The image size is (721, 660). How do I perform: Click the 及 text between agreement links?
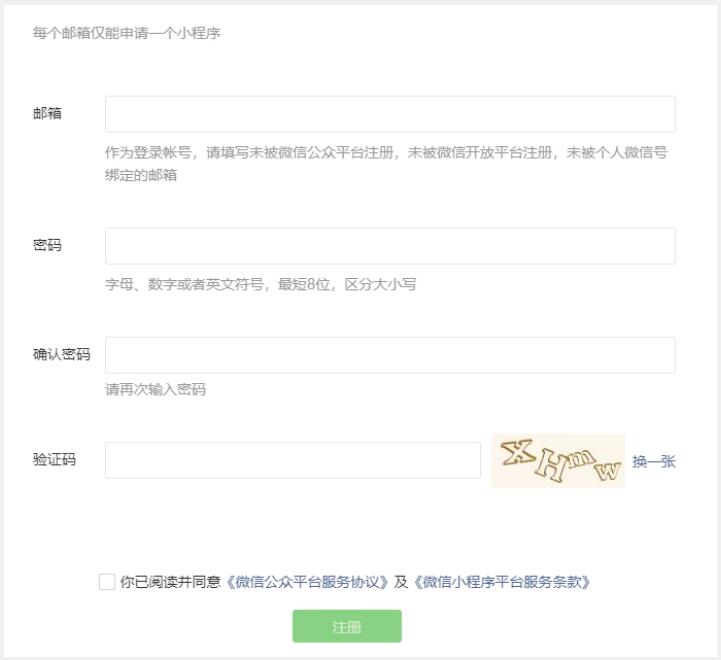click(401, 582)
